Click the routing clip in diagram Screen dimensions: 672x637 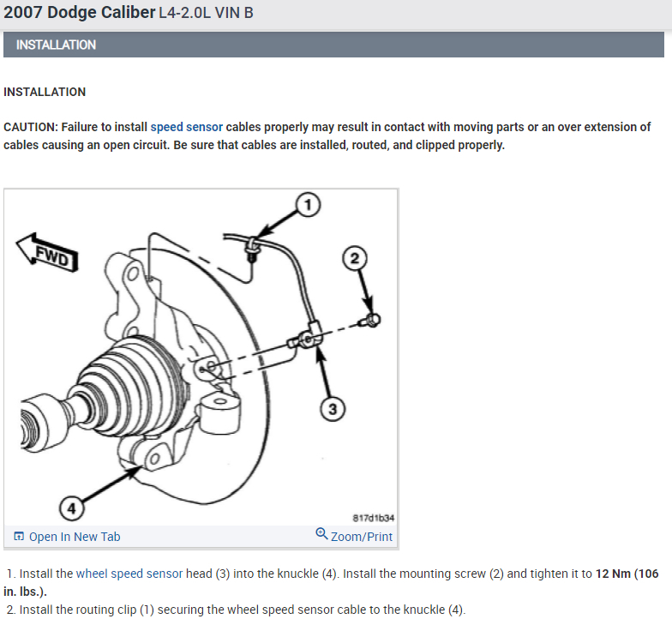coord(252,249)
